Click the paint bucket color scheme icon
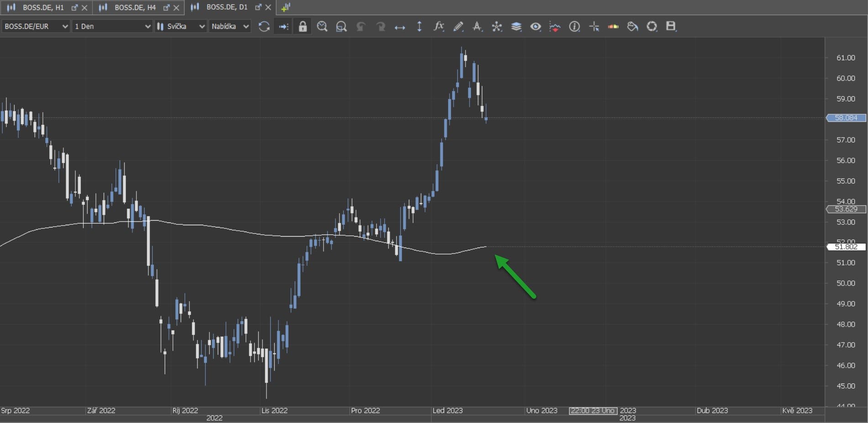The height and width of the screenshot is (423, 868). tap(633, 26)
